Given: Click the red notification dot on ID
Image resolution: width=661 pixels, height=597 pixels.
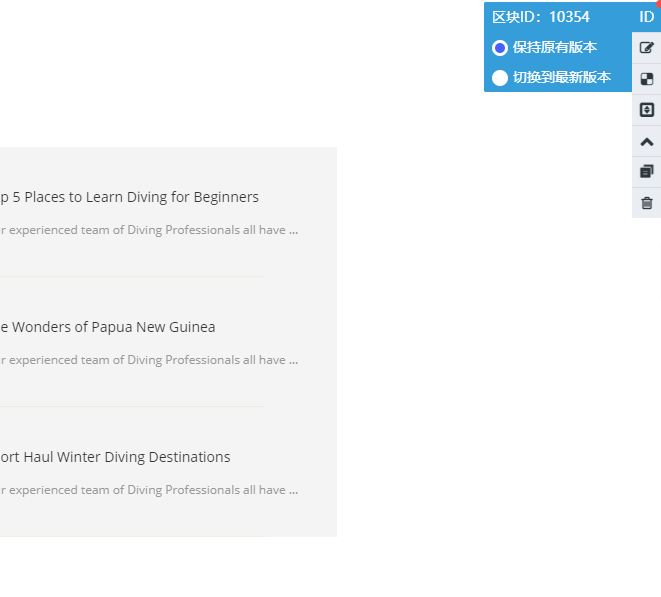Looking at the screenshot, I should coord(658,3).
